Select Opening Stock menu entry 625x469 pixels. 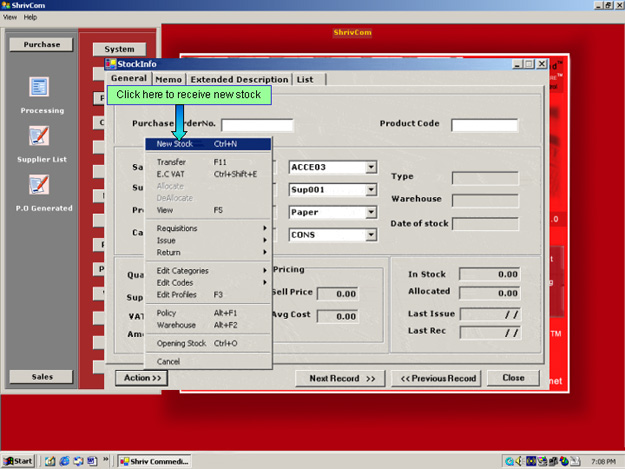point(181,343)
